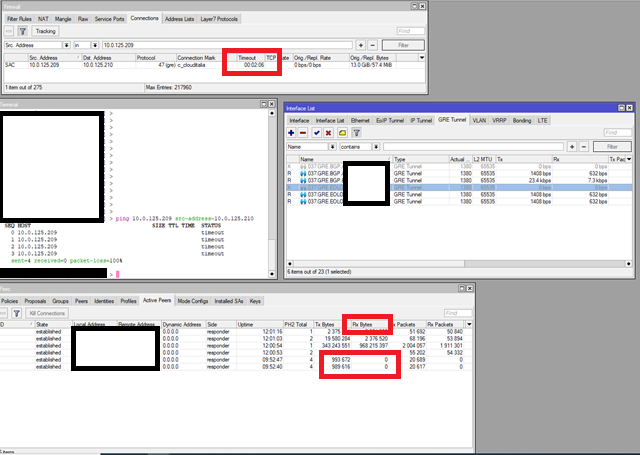This screenshot has height=455, width=640.
Task: Open the Src. Address filter field dropdown
Action: 67,45
